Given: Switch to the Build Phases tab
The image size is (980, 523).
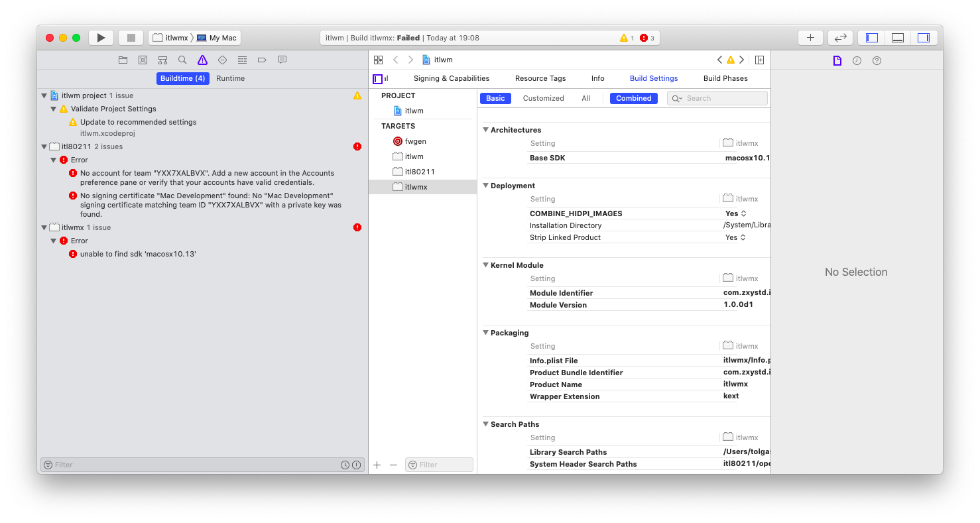Looking at the screenshot, I should [725, 78].
